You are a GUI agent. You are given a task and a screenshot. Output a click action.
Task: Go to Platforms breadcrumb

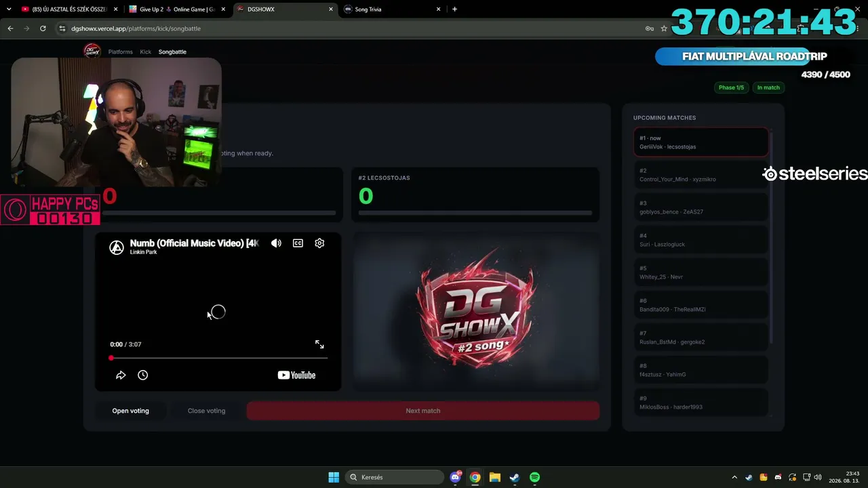(121, 52)
